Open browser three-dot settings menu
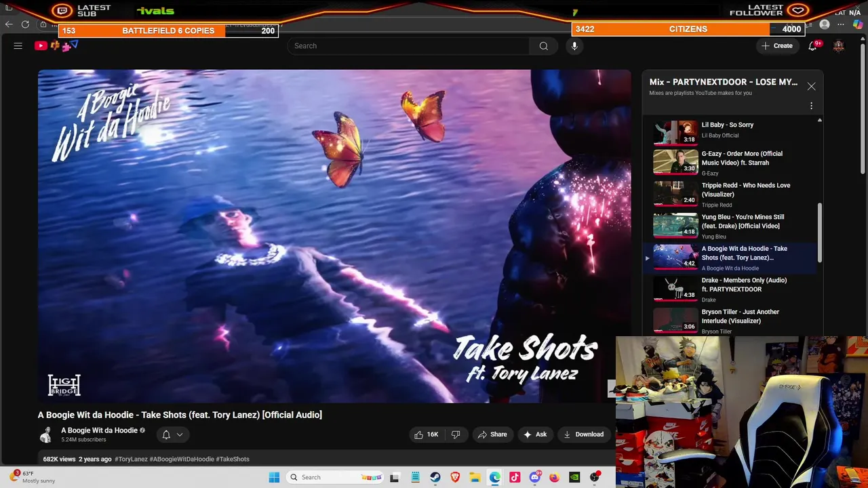 (841, 24)
